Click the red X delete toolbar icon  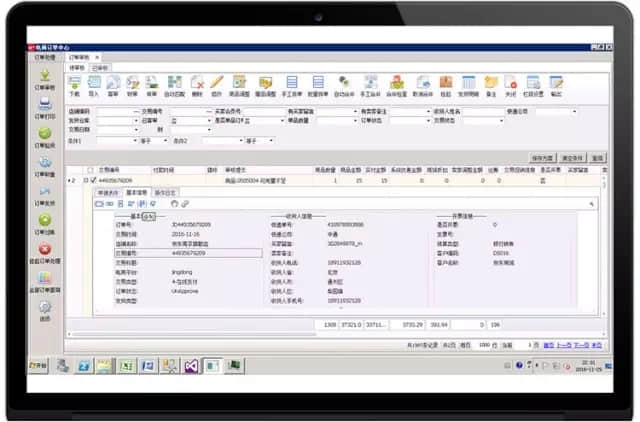coord(198,85)
